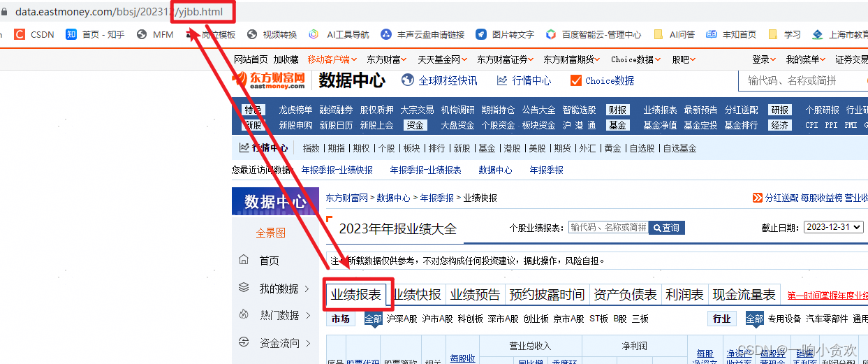Open the CSDN bookmark icon
This screenshot has height=364, width=868.
(x=20, y=34)
